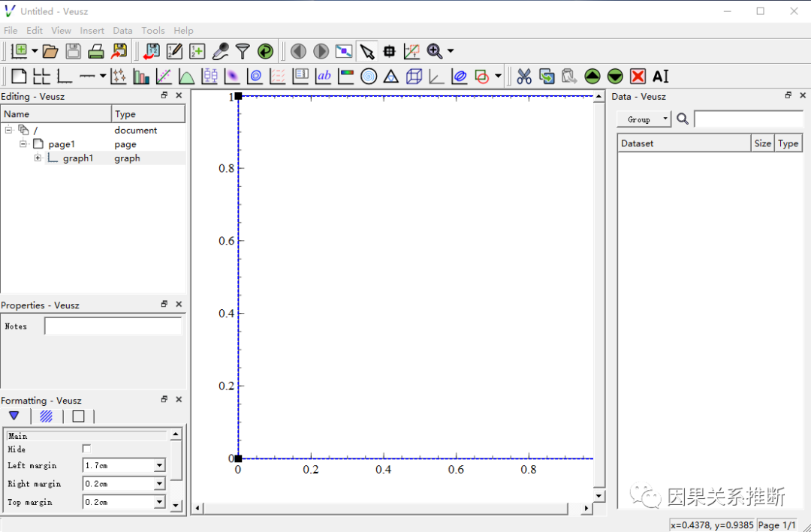Add an axis widget

pos(87,77)
